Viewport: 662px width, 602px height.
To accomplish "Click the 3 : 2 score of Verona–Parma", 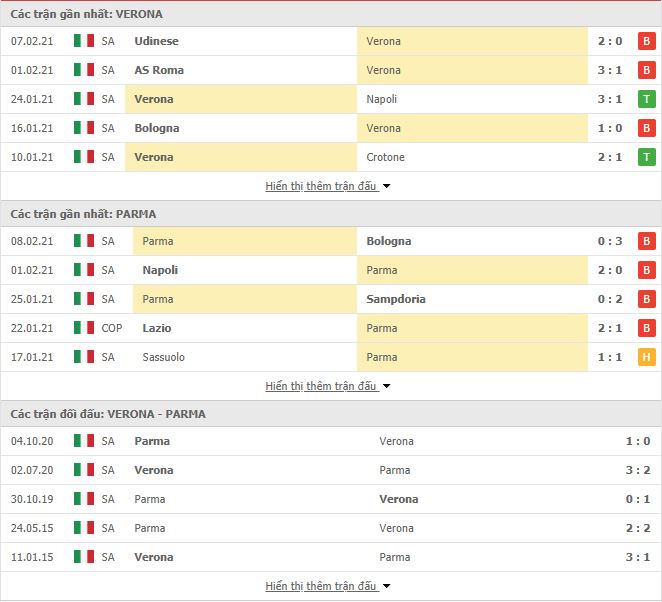I will [638, 470].
